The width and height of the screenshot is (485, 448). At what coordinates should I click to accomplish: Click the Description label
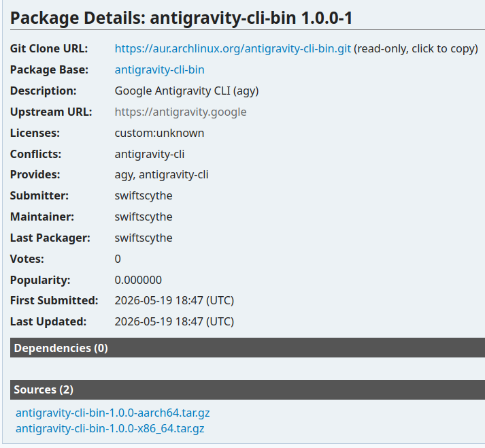pyautogui.click(x=44, y=91)
